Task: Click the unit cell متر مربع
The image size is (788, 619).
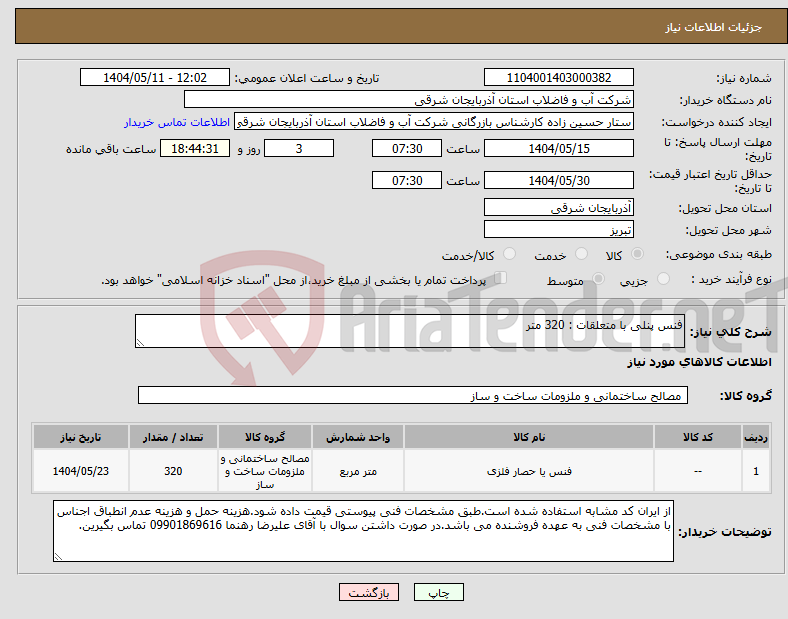Action: click(x=358, y=471)
